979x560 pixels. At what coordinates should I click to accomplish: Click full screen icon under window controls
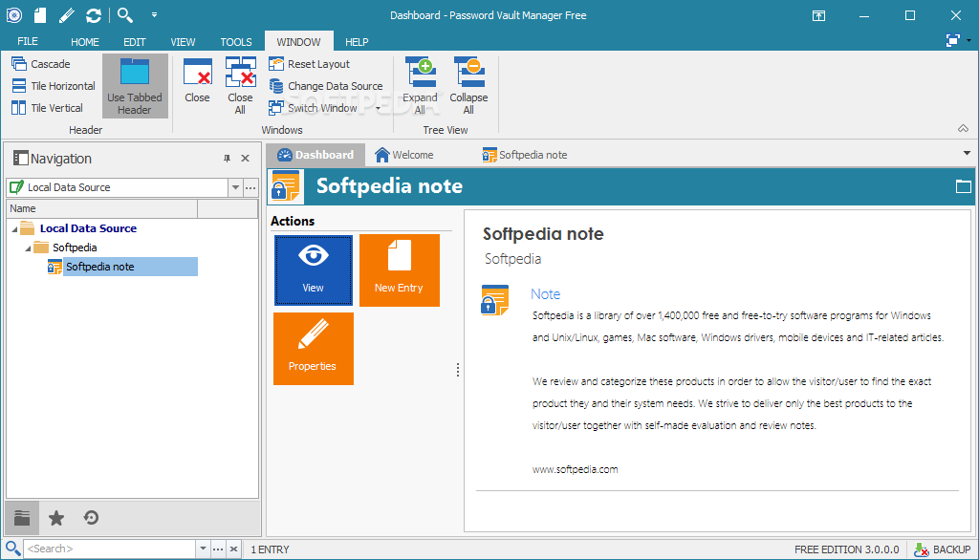coord(953,40)
